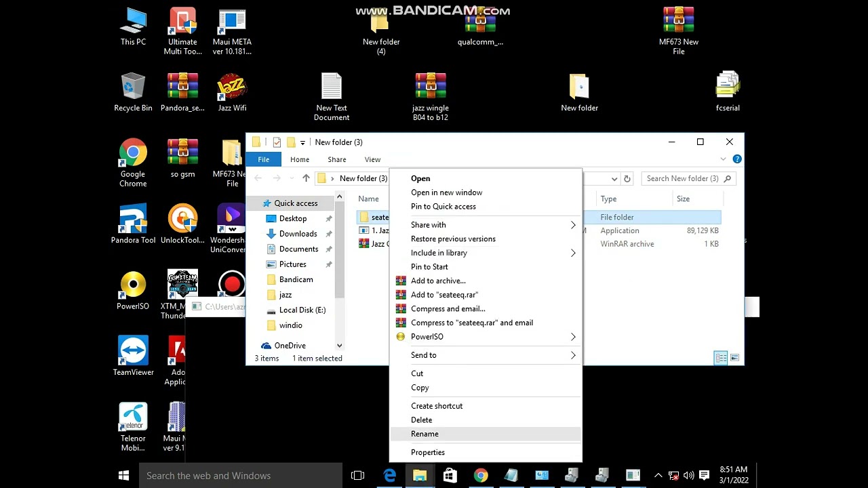Open the jazz wingle B04 to b12 archive
Image resolution: width=868 pixels, height=488 pixels.
[431, 97]
